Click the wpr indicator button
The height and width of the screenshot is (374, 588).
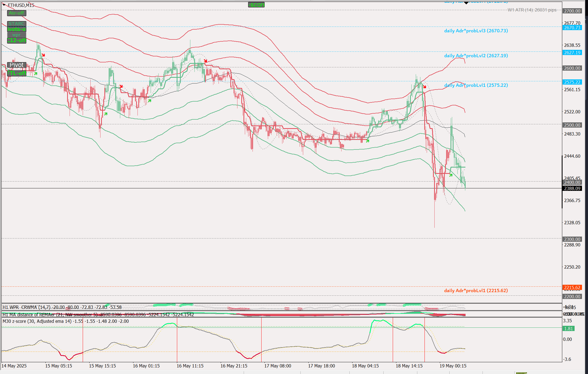tap(16, 35)
